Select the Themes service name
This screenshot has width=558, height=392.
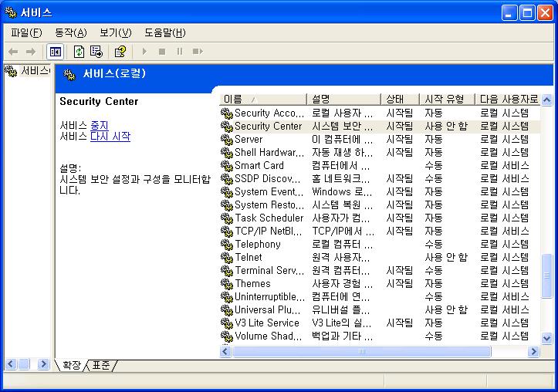tap(252, 283)
